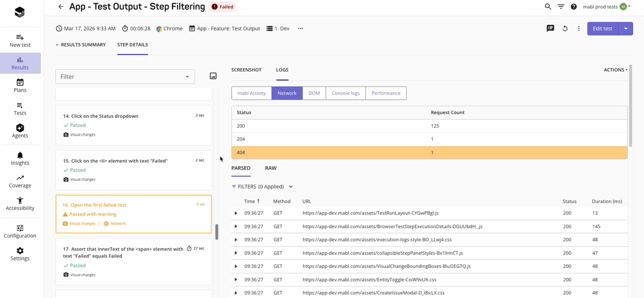Image resolution: width=644 pixels, height=298 pixels.
Task: Go to Agents in the sidebar
Action: tap(20, 131)
